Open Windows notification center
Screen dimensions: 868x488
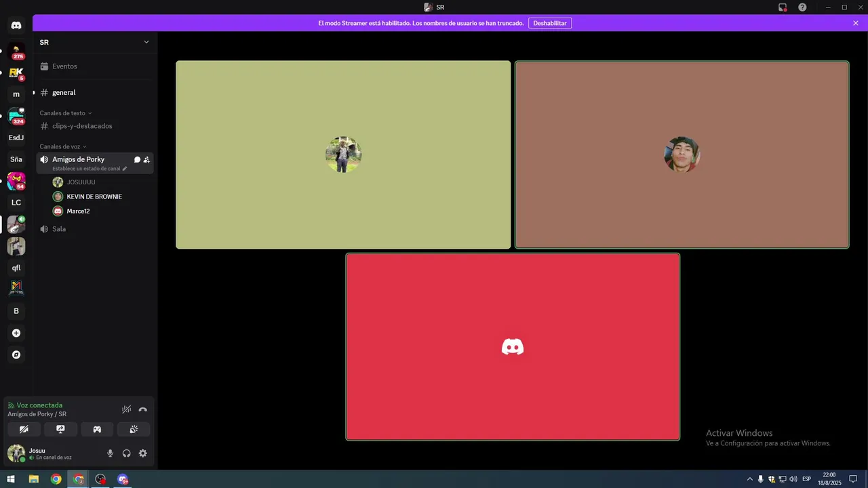point(854,479)
